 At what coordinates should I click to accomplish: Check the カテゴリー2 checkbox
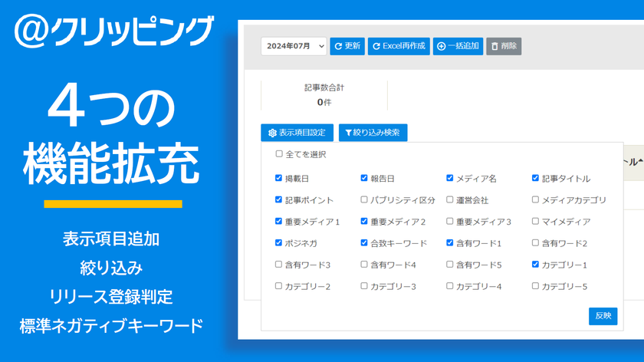click(x=278, y=285)
